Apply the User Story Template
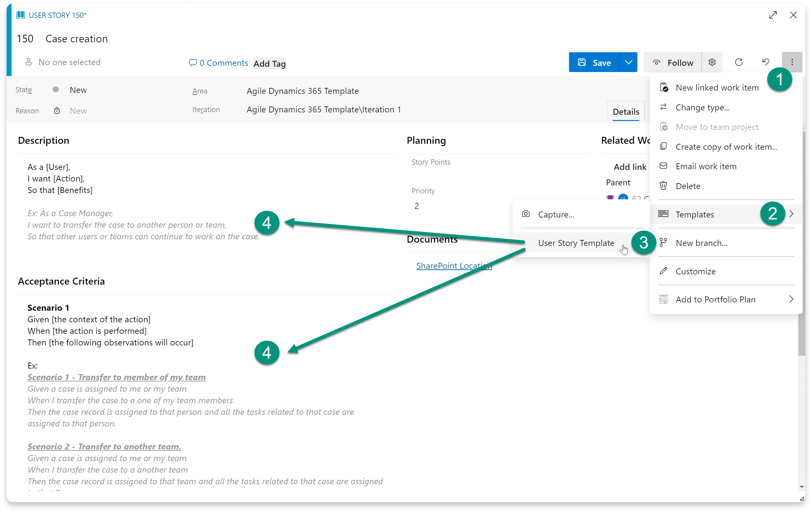 [x=581, y=243]
